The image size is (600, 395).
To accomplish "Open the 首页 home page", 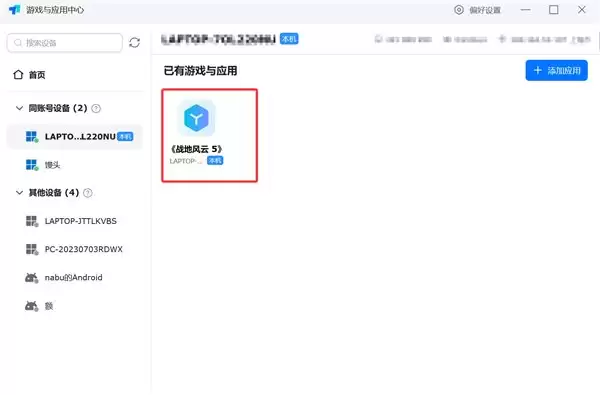I will tap(29, 75).
